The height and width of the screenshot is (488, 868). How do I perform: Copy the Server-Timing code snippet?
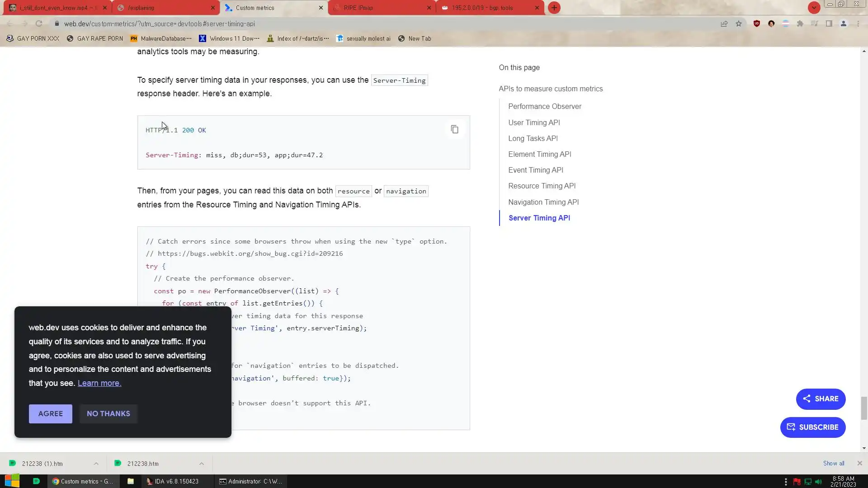(x=454, y=130)
